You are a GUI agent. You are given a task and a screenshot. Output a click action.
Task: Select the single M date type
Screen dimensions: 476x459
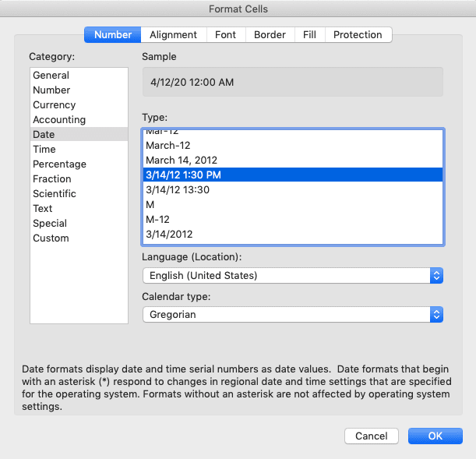[293, 205]
